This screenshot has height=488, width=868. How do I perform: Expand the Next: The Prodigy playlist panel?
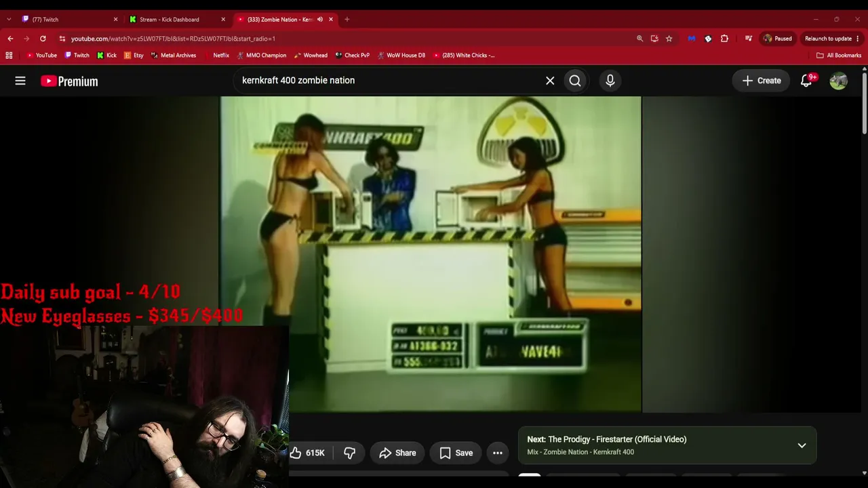802,445
